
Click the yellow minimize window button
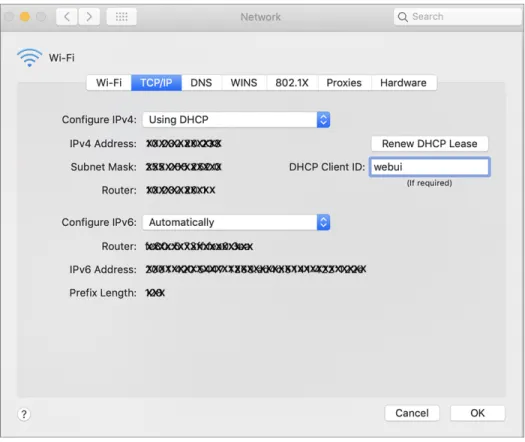pos(25,16)
